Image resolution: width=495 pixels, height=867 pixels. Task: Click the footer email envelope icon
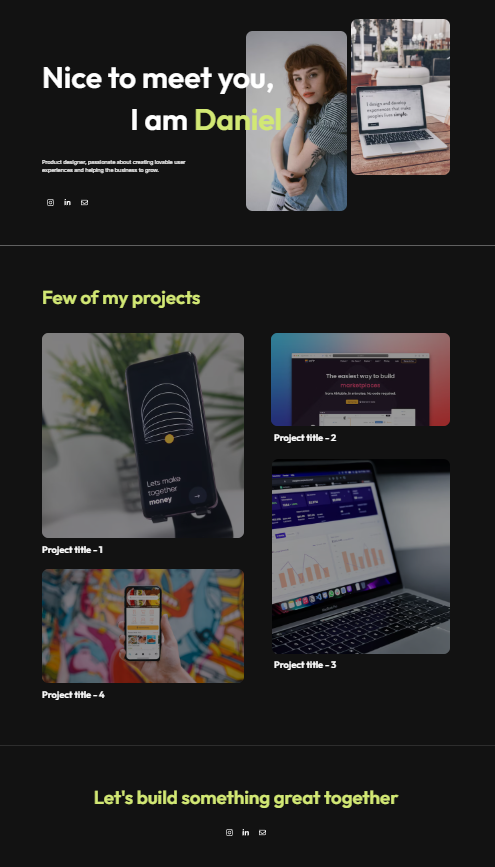(263, 832)
